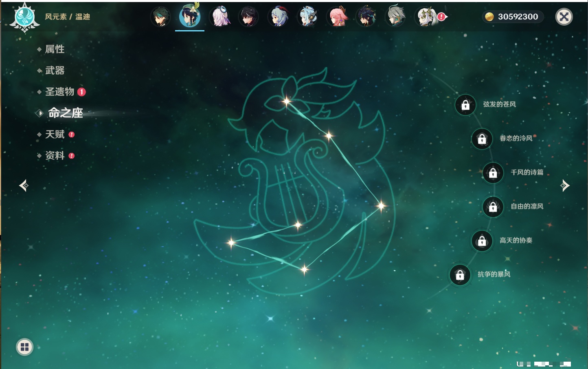Open the 资料 profile section

coord(55,155)
